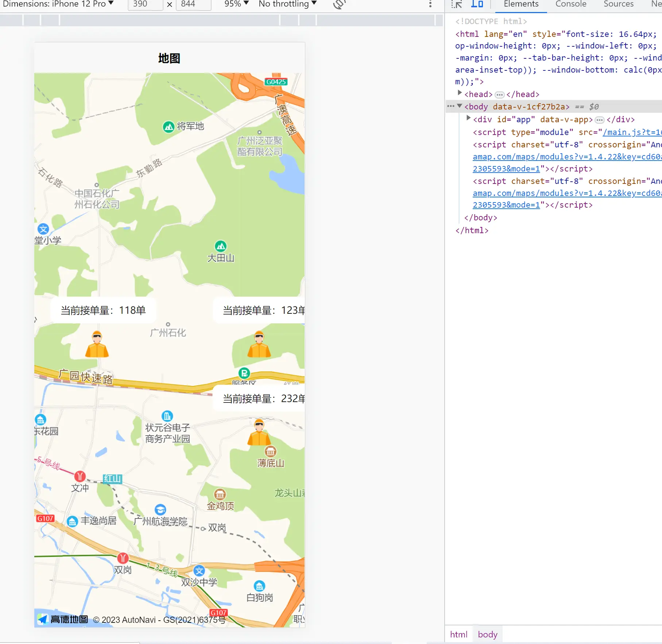The image size is (662, 644).
Task: Click the courier marker under 123单 label
Action: pos(259,344)
